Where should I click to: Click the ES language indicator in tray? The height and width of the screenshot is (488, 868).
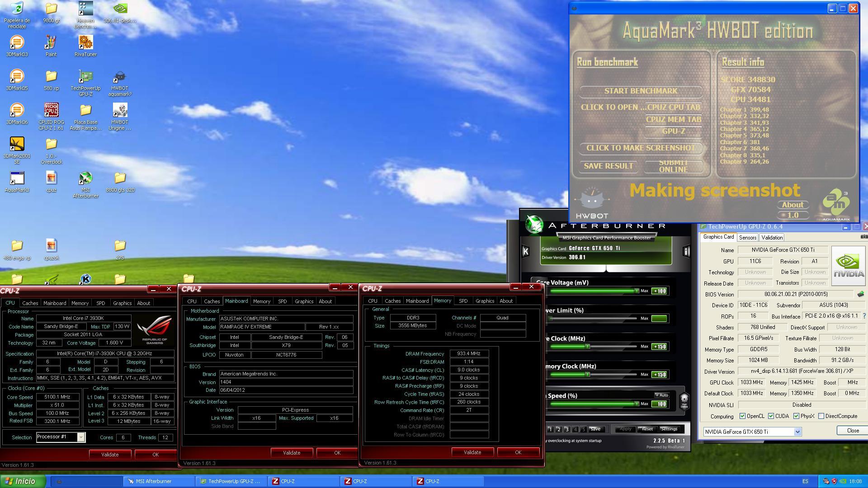coord(805,481)
